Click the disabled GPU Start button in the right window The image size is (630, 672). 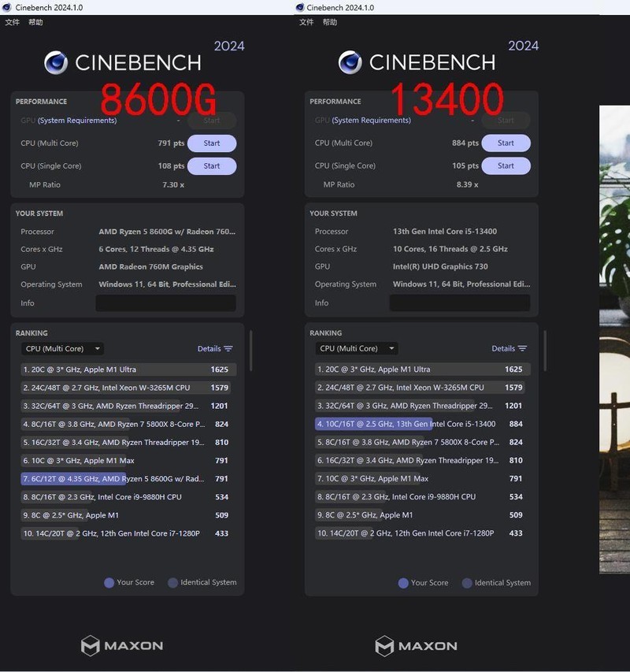pos(506,121)
